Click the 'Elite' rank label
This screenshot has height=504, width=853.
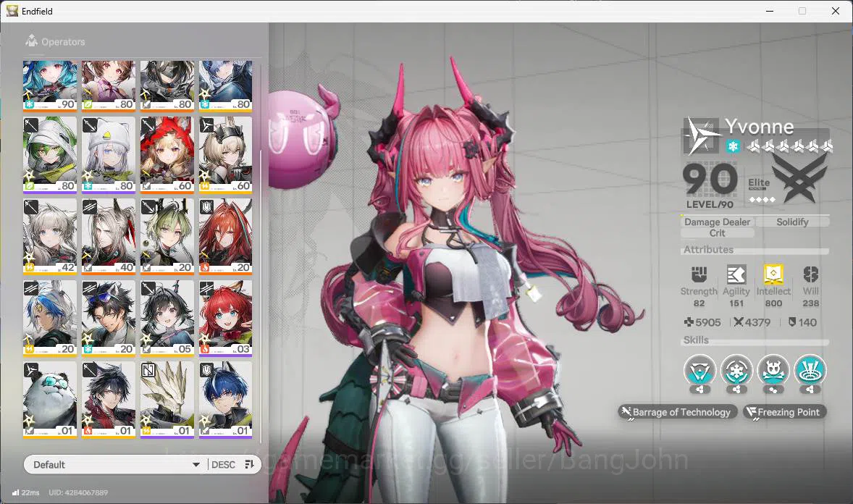click(x=759, y=183)
